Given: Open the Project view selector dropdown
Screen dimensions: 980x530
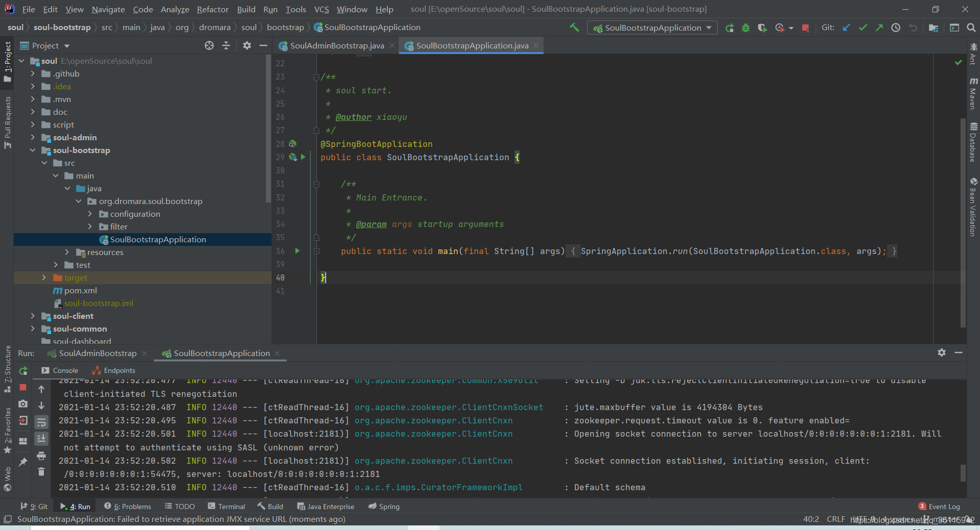Looking at the screenshot, I should (45, 45).
